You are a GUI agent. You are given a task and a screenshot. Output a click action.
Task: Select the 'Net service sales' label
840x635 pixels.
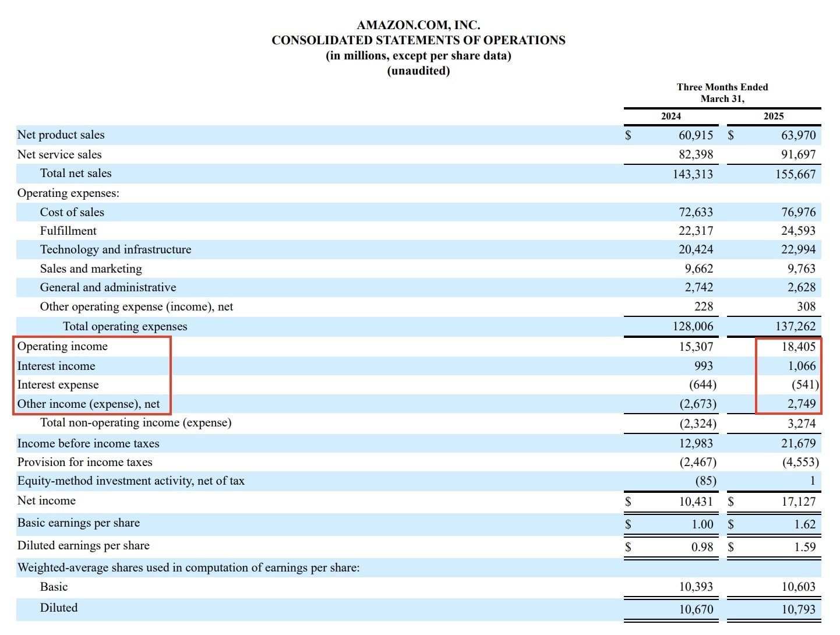[59, 154]
